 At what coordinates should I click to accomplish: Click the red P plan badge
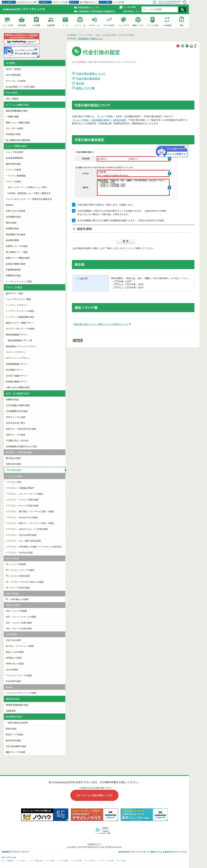tap(178, 46)
